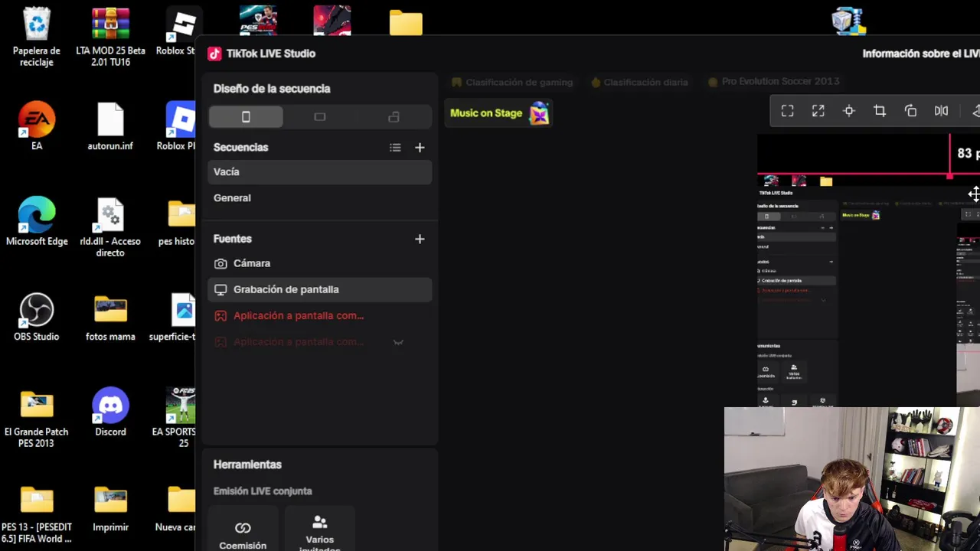Click the center source crosshair icon
The image size is (980, 551).
point(849,111)
